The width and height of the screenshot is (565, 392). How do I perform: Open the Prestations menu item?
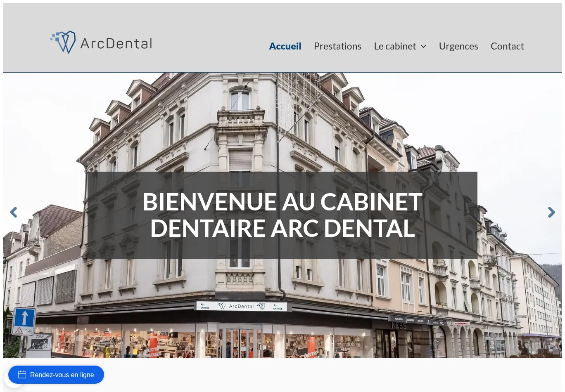pyautogui.click(x=337, y=46)
